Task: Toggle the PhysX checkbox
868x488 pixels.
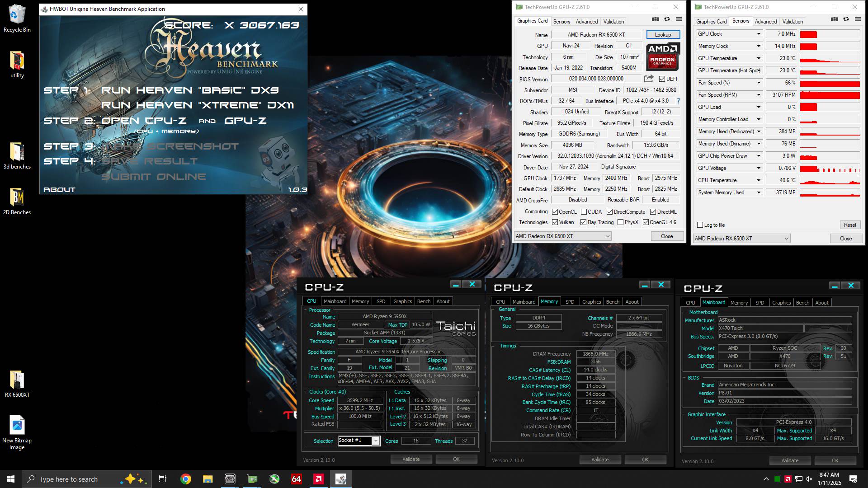Action: click(x=620, y=222)
